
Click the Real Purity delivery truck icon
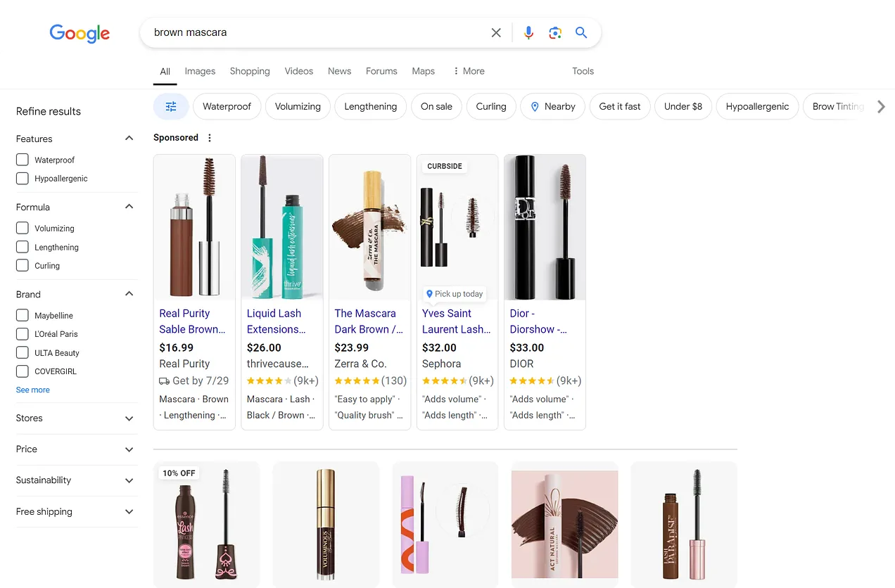point(164,381)
